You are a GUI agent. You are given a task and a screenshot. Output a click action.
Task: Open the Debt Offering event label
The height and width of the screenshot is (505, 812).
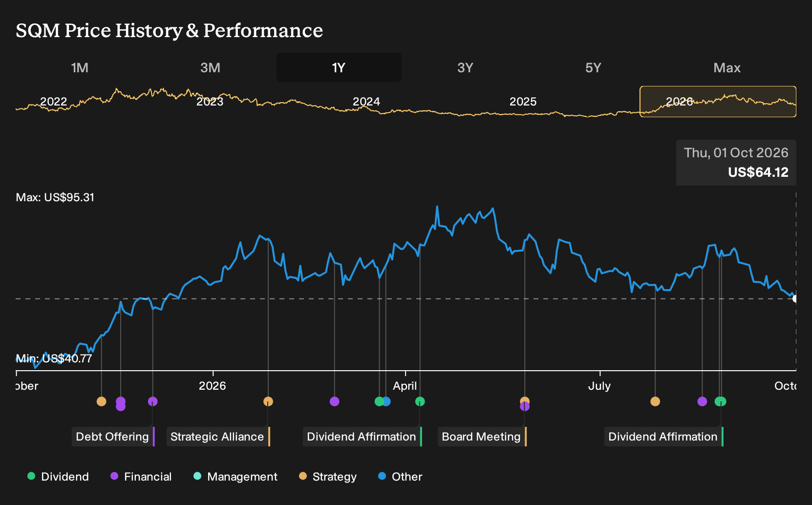(113, 437)
